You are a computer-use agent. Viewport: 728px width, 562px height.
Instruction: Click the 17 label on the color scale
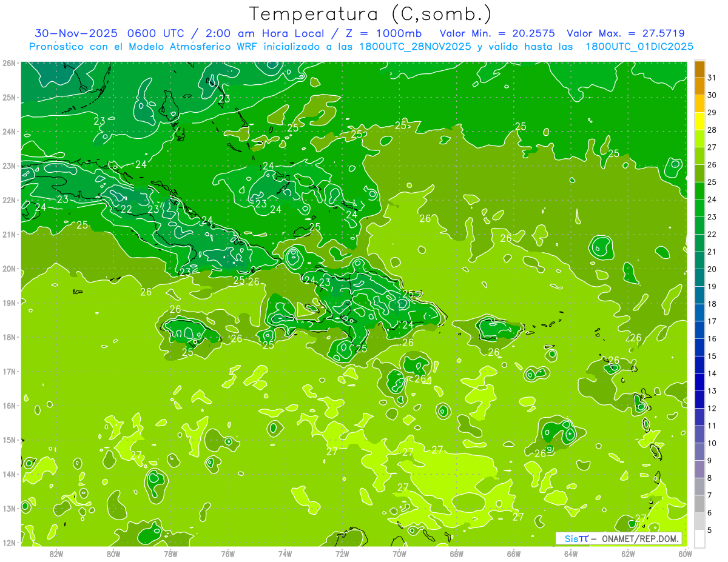click(x=712, y=321)
